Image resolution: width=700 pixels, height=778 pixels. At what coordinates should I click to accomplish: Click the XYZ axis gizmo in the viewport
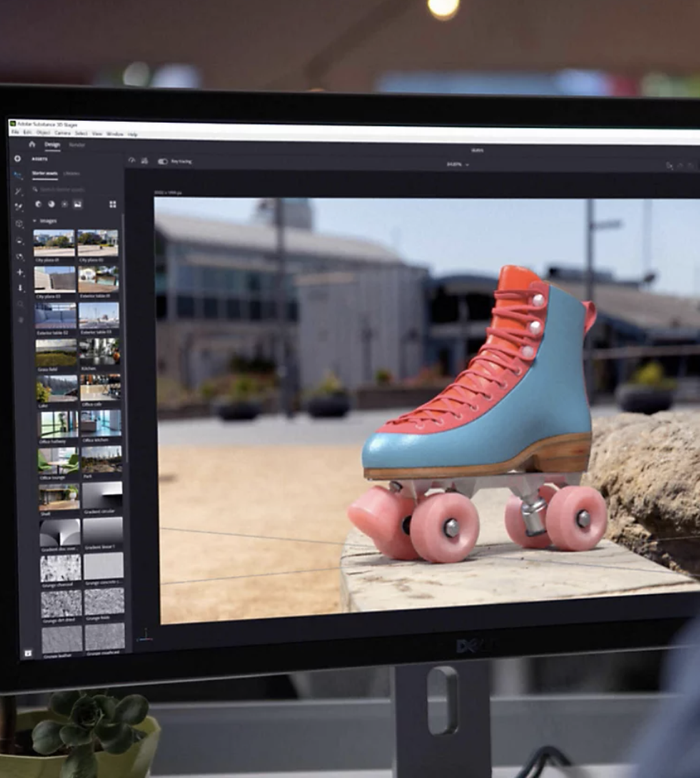[x=145, y=636]
